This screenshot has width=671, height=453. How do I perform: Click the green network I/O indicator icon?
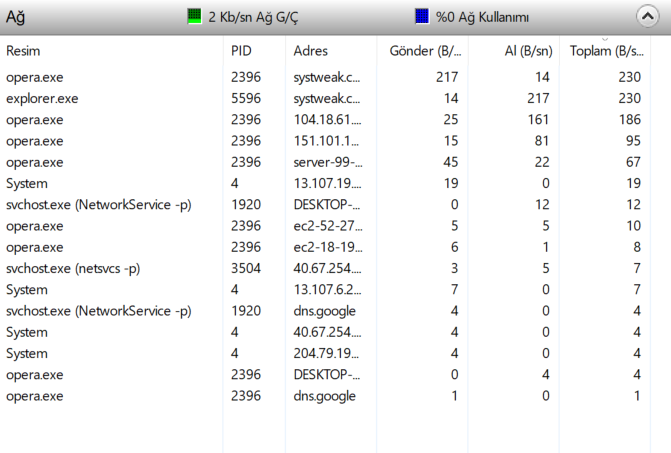(x=194, y=17)
